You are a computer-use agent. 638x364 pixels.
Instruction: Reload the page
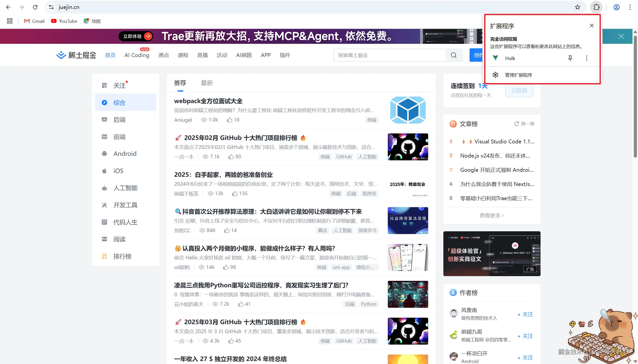pos(35,7)
